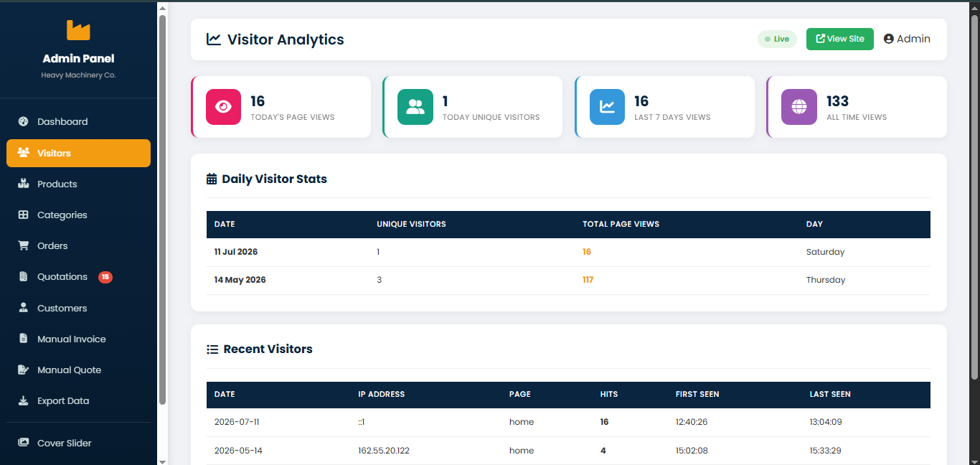Click the chart icon beside Visitor Analytics title
Viewport: 980px width, 465px height.
[x=214, y=39]
